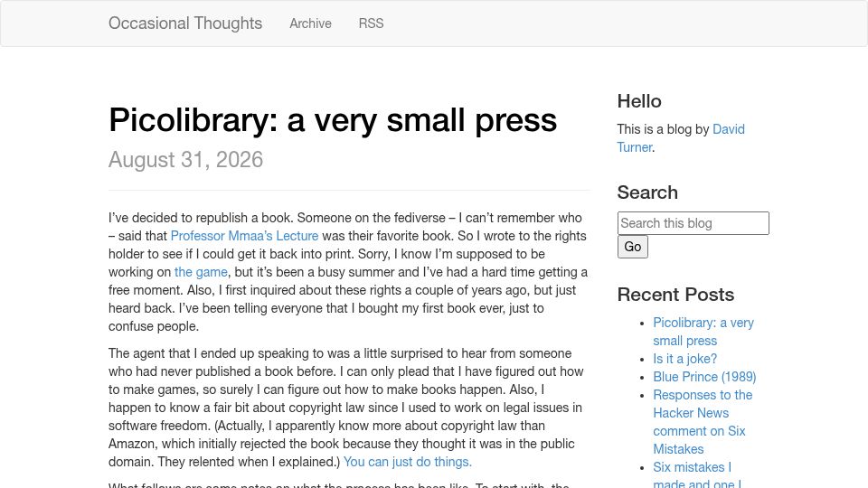Select the 'Recent Posts' sidebar heading

675,295
